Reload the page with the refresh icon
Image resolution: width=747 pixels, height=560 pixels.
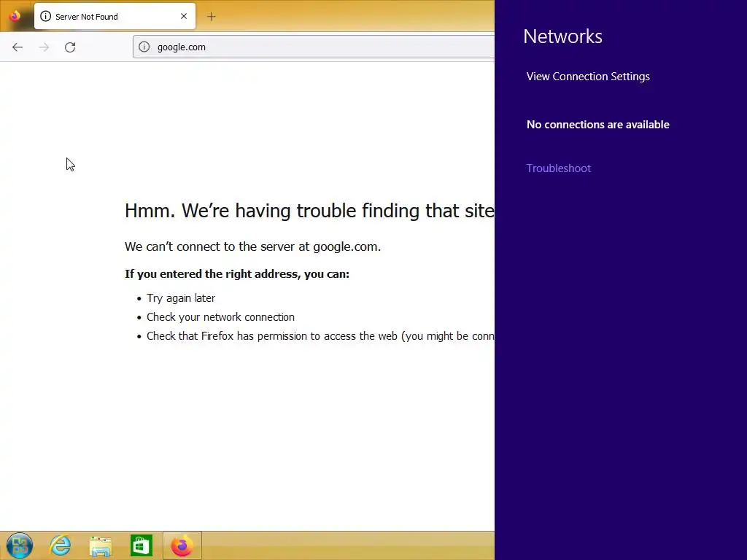[70, 47]
